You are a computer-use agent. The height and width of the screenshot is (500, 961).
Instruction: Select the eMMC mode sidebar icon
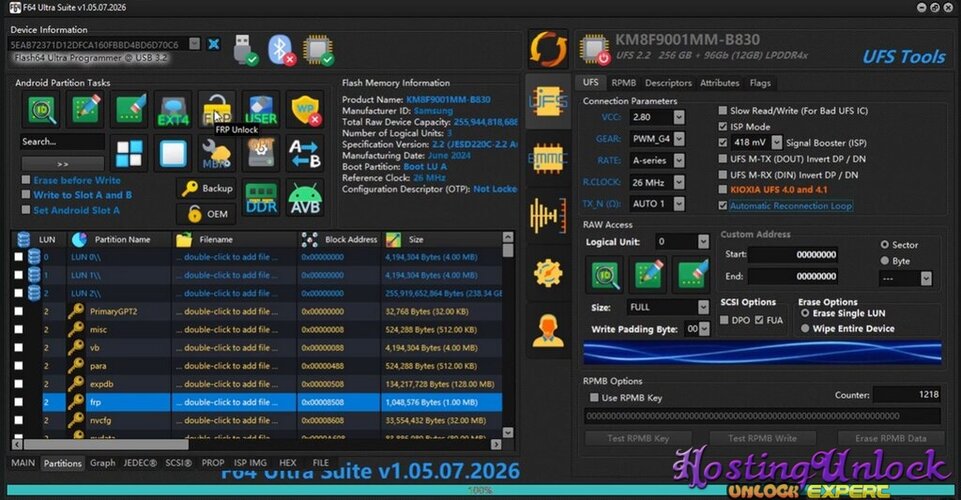click(548, 158)
